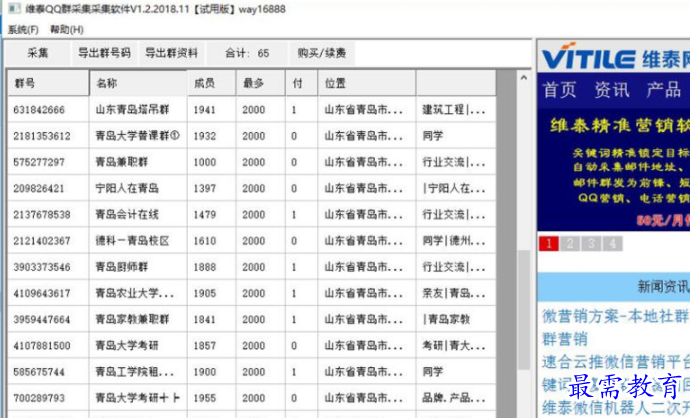Click the app icon in title bar
The height and width of the screenshot is (418, 690).
(x=14, y=8)
